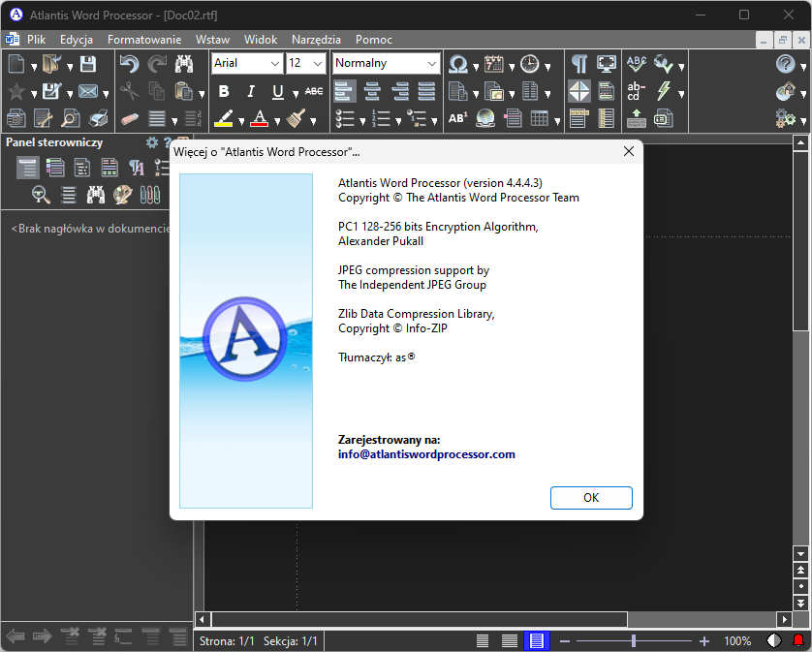Toggle special symbols pilcrow display

tap(579, 64)
